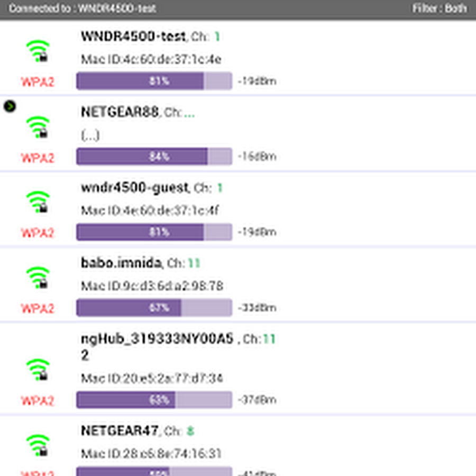Click the channel 8 label for NETGEAR47
Screen dimensions: 476x476
[189, 431]
